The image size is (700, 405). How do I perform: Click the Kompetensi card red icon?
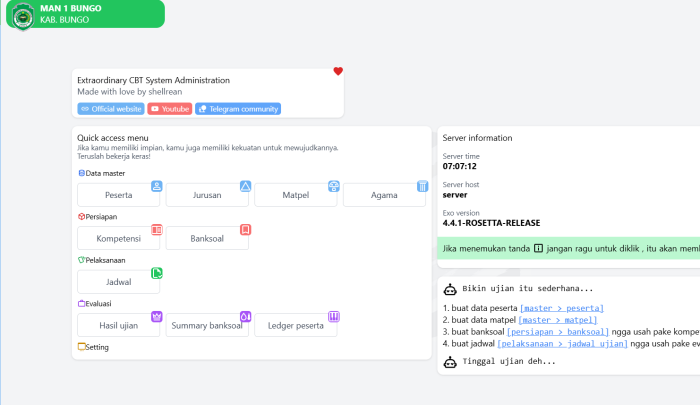[156, 229]
